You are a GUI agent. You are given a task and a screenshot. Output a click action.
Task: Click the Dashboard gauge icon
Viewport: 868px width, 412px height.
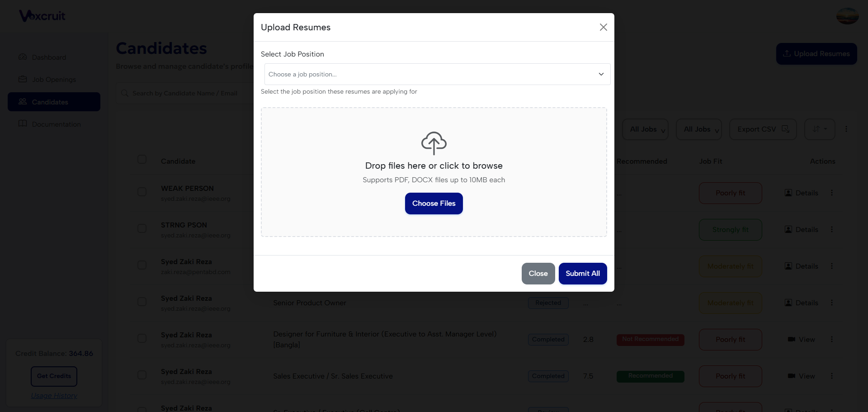(x=23, y=57)
